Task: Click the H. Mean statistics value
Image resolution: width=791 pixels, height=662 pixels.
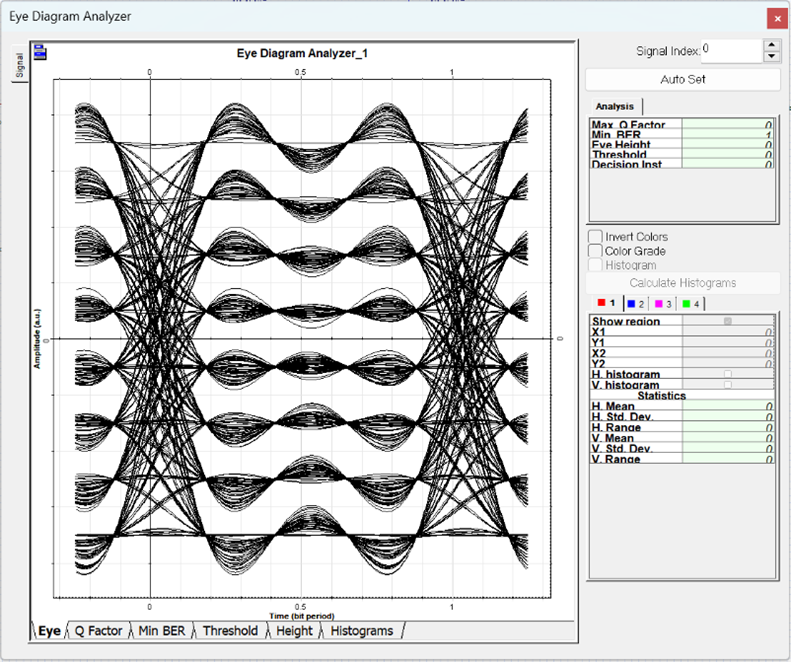Action: (x=728, y=406)
